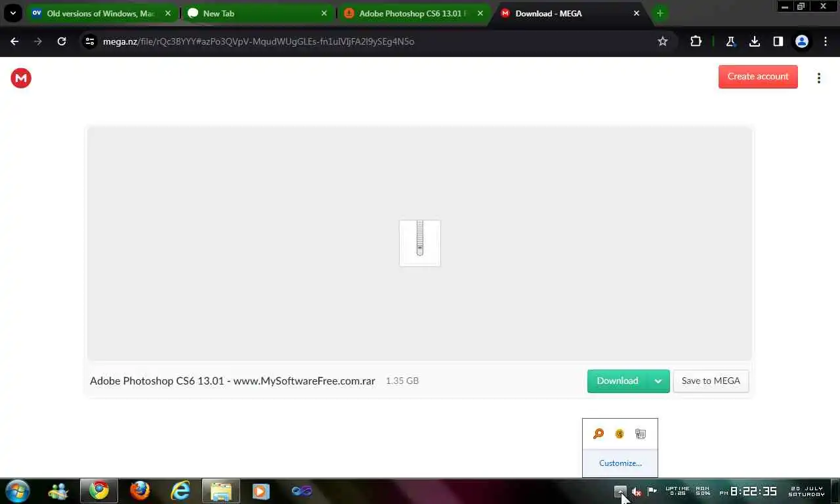Launch Firefox from the taskbar
The width and height of the screenshot is (840, 504).
tap(140, 491)
